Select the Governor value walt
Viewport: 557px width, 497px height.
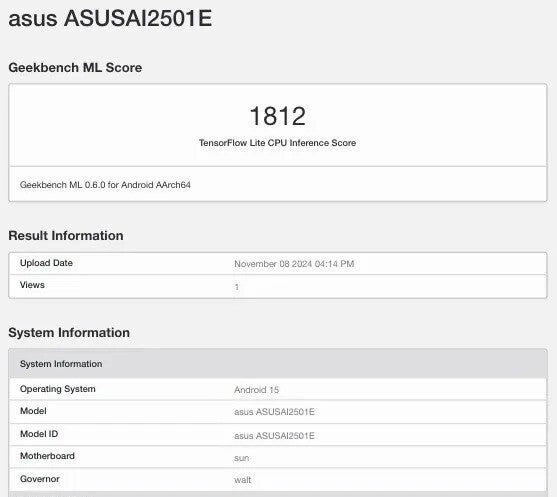[243, 480]
